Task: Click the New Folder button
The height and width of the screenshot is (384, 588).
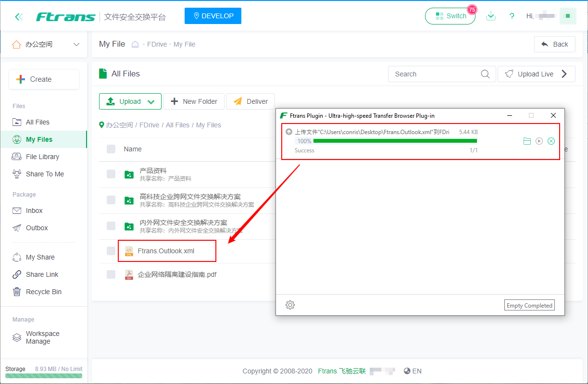Action: [194, 101]
